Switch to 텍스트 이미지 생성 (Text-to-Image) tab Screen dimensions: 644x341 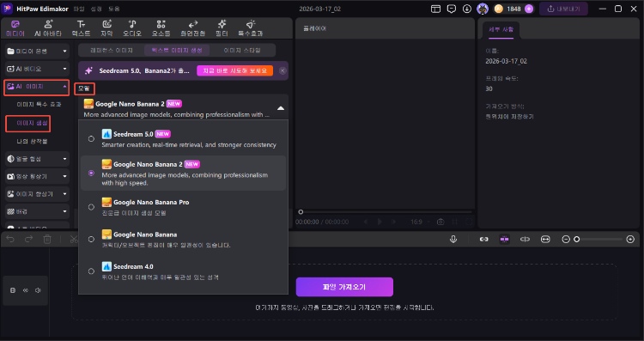click(x=177, y=50)
